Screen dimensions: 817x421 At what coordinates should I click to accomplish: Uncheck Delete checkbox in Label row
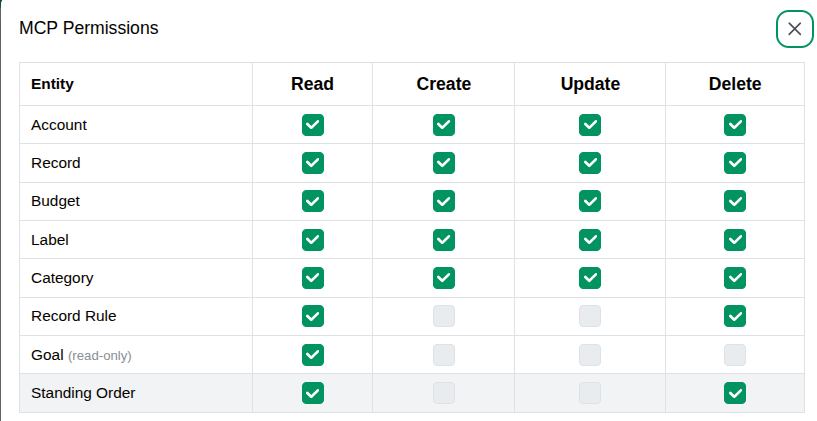735,240
